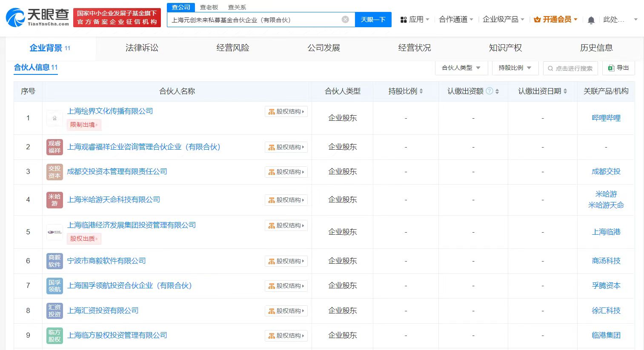Open the 企业级产品 dropdown menu
This screenshot has height=350, width=644.
click(504, 20)
